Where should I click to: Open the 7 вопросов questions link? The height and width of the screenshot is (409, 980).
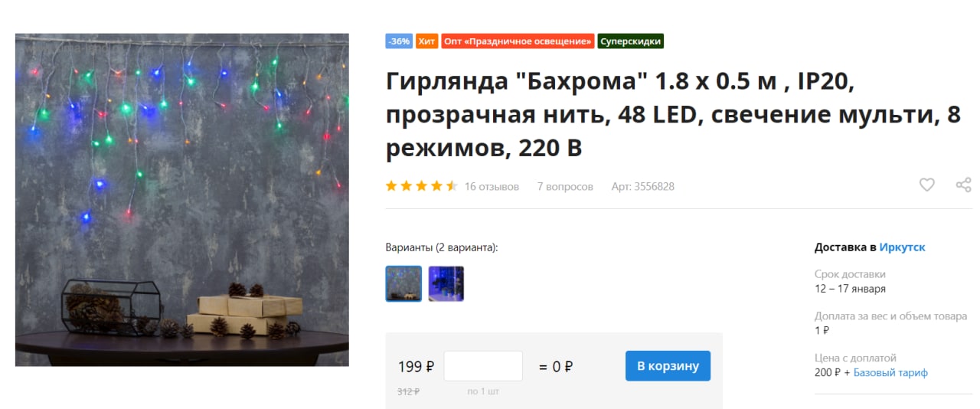coord(565,186)
